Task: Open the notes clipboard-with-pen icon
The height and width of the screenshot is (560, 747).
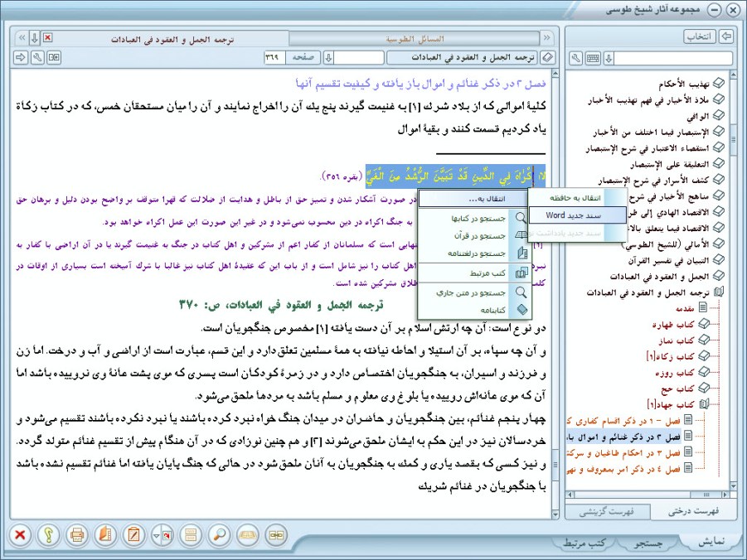Action: click(133, 535)
